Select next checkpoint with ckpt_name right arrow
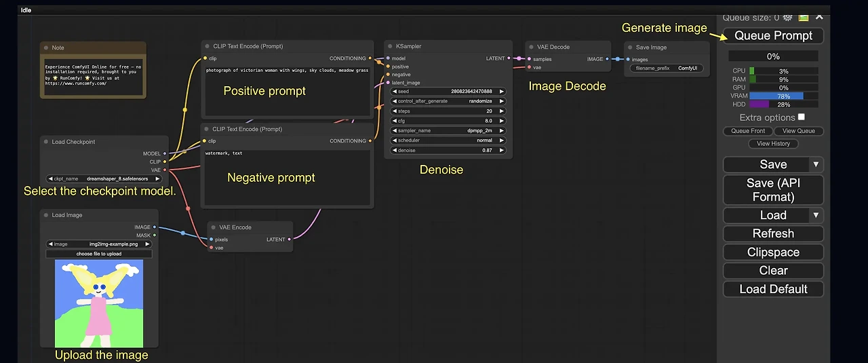868x363 pixels. tap(157, 178)
